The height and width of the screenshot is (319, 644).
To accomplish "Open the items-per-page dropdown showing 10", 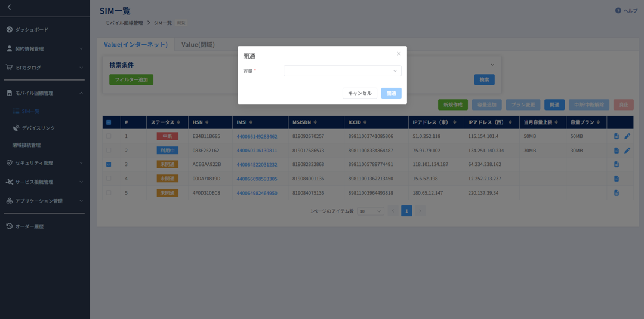I will 370,211.
